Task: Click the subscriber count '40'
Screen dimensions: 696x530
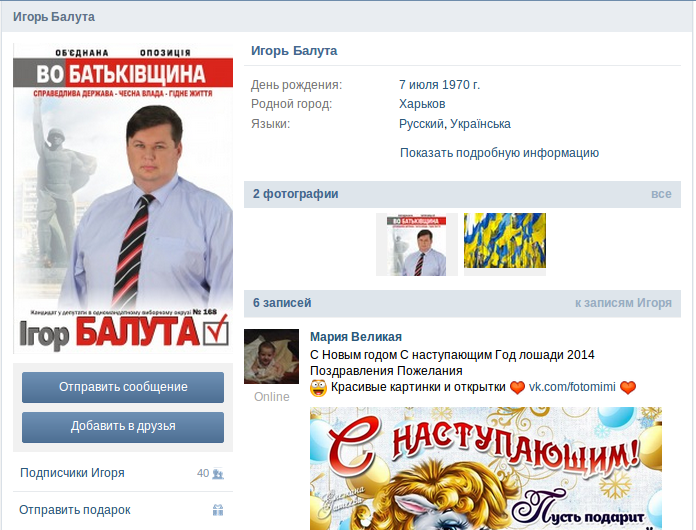Action: 203,473
